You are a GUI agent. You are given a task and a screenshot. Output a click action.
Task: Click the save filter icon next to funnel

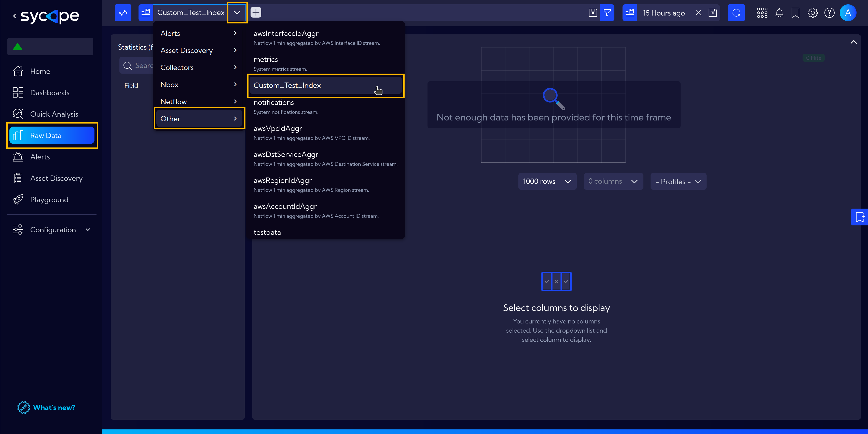coord(593,13)
